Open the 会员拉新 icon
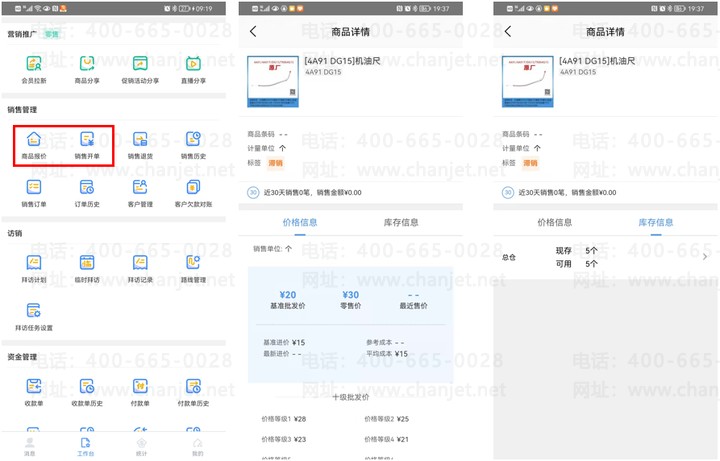 [34, 63]
